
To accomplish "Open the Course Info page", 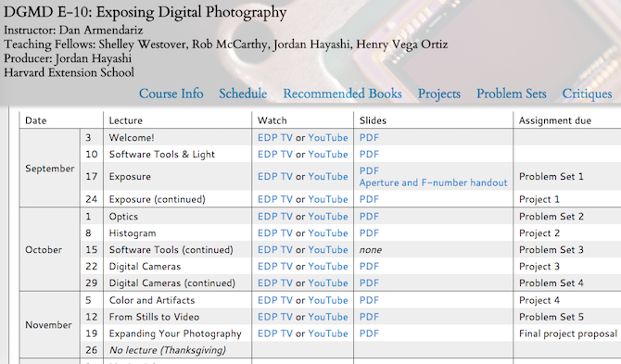I will (171, 94).
